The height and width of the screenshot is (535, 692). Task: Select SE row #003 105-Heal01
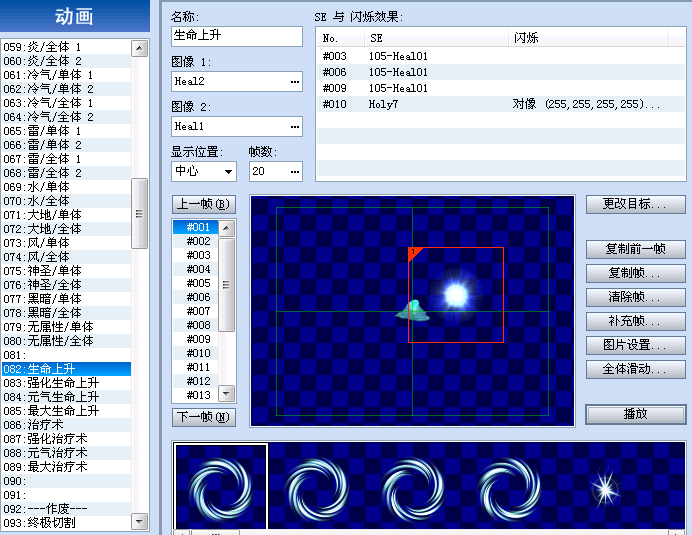500,57
